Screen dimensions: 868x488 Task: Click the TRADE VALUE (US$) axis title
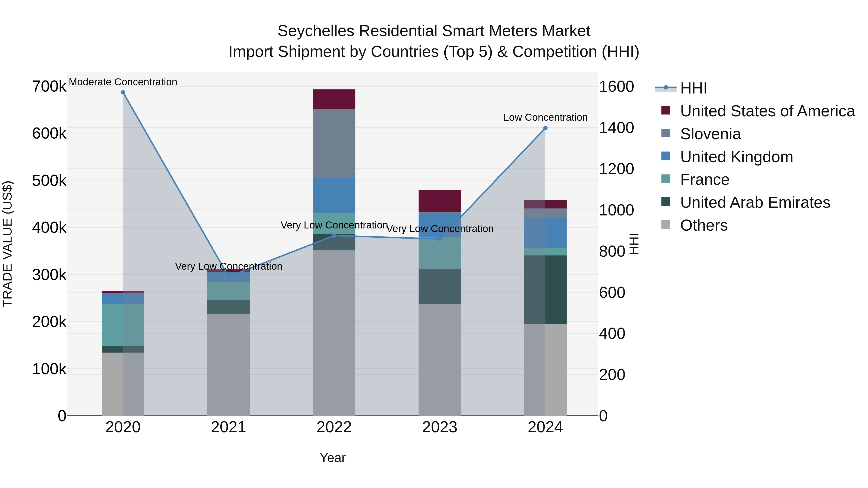pos(7,244)
